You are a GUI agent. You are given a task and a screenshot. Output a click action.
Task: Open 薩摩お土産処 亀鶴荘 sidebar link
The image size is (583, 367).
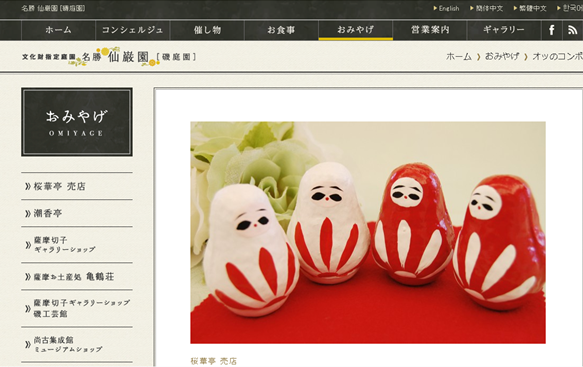77,276
